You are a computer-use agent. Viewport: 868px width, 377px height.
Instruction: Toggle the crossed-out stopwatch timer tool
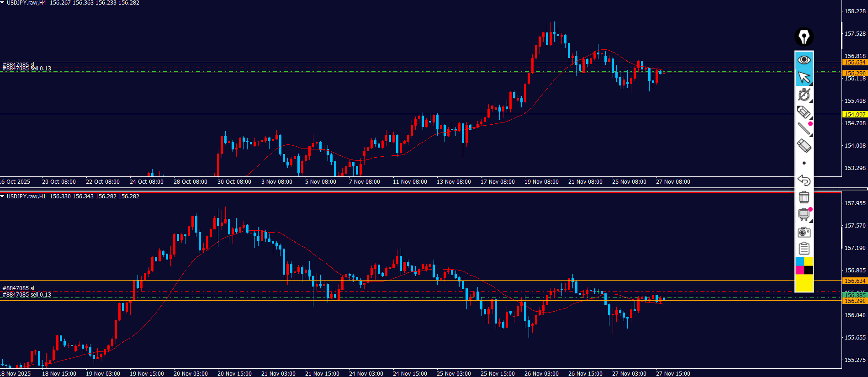click(804, 95)
